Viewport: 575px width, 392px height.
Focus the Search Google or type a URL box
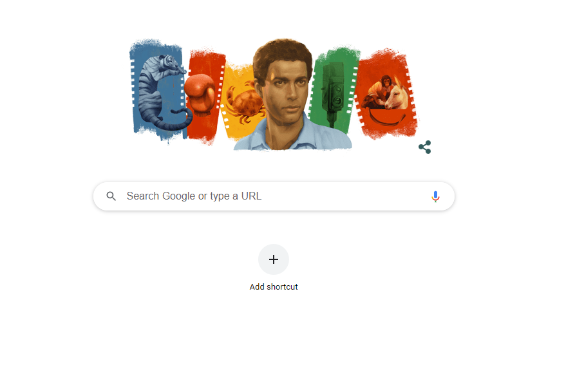[274, 196]
